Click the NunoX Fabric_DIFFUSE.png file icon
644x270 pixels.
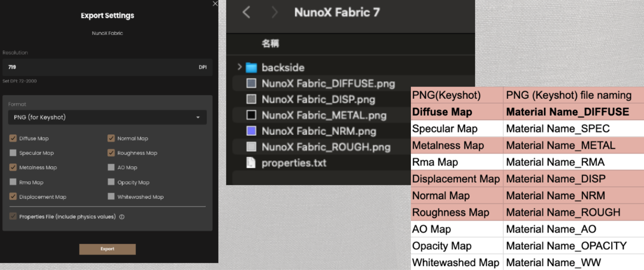(251, 83)
